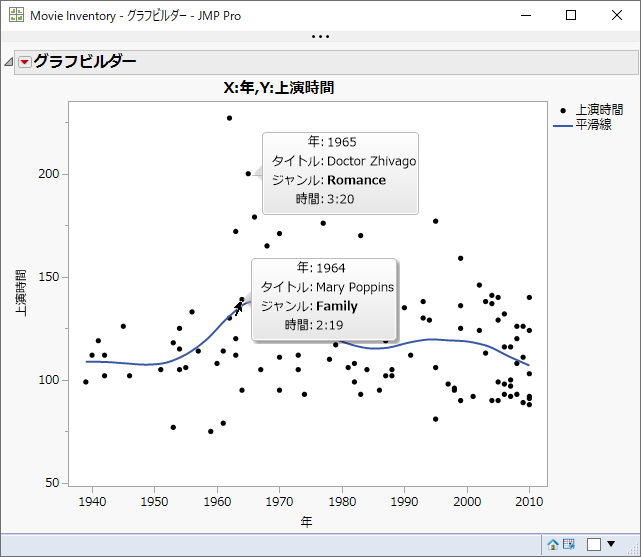Click the Mary Poppins tooltip box

[324, 300]
